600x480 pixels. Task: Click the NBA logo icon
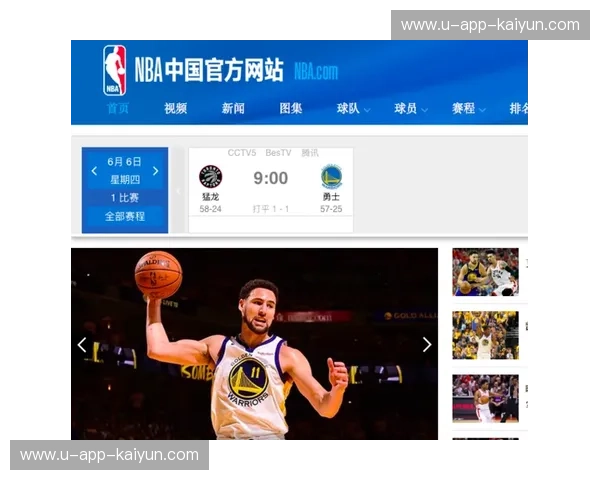tap(114, 70)
